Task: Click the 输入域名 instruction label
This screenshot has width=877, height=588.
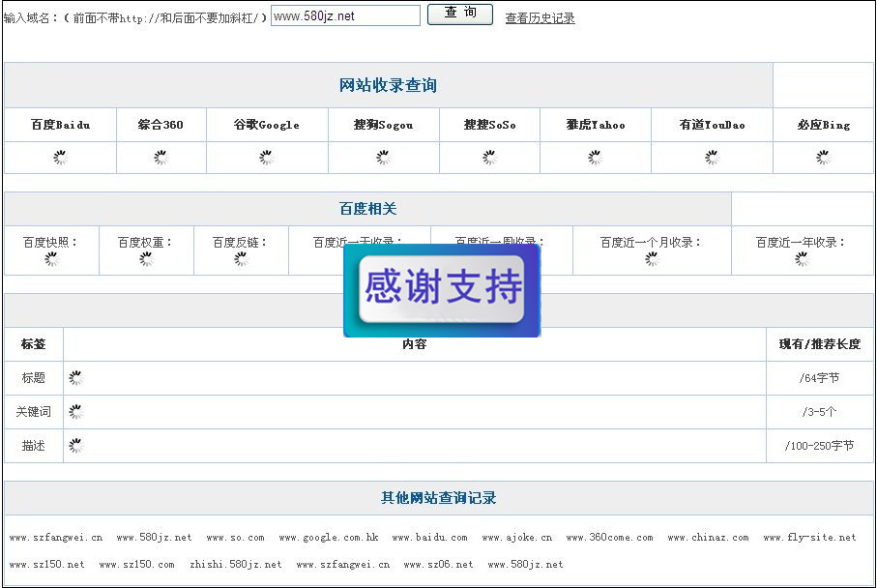Action: coord(134,18)
